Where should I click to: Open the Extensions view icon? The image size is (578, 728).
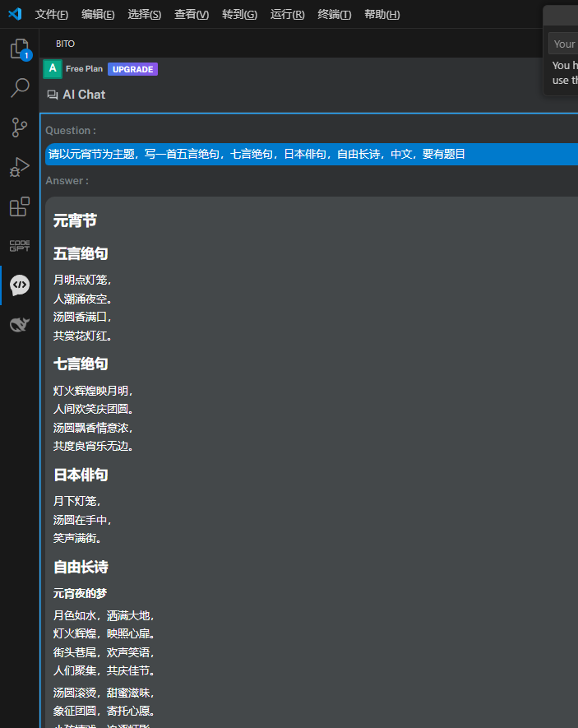coord(20,206)
